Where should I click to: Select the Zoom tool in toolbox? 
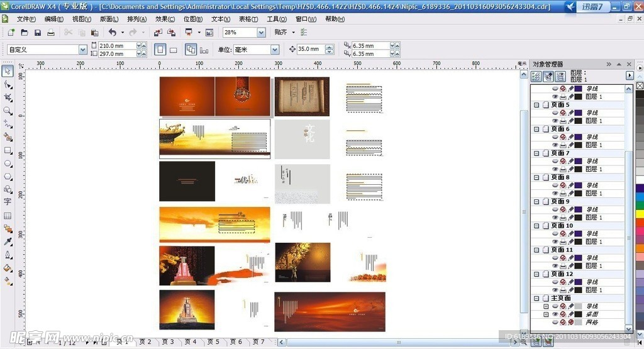pos(8,111)
